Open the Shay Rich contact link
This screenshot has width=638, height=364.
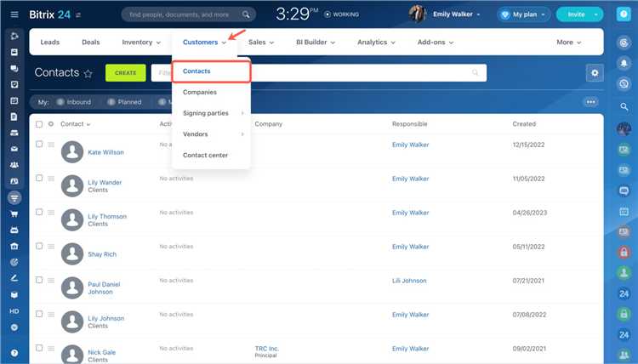pyautogui.click(x=102, y=254)
